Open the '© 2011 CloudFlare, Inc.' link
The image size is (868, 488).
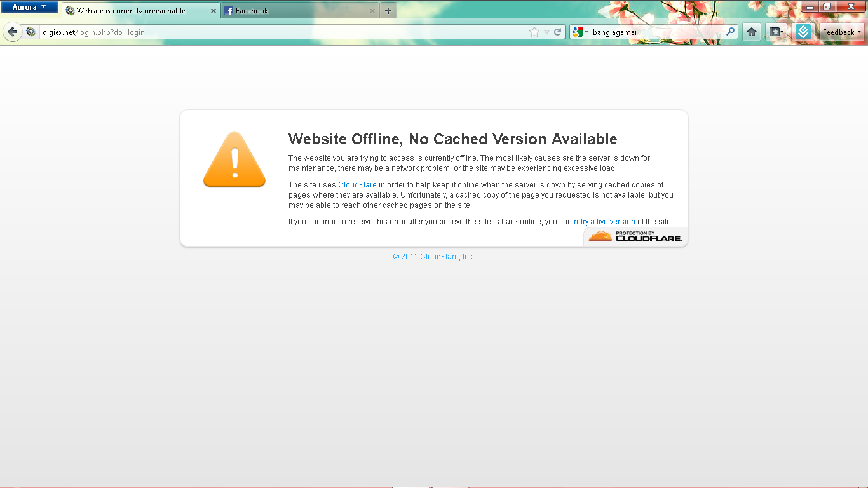click(x=434, y=257)
